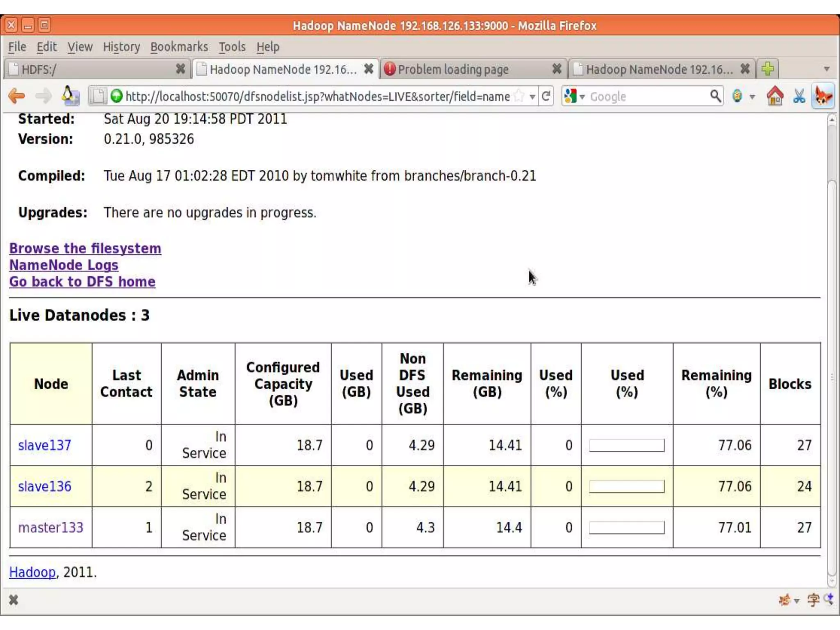The width and height of the screenshot is (840, 630).
Task: Open the Browse the filesystem link
Action: click(85, 249)
